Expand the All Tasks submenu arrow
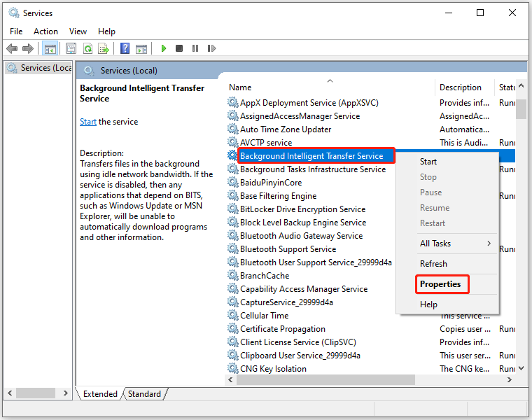532x420 pixels. click(x=489, y=243)
